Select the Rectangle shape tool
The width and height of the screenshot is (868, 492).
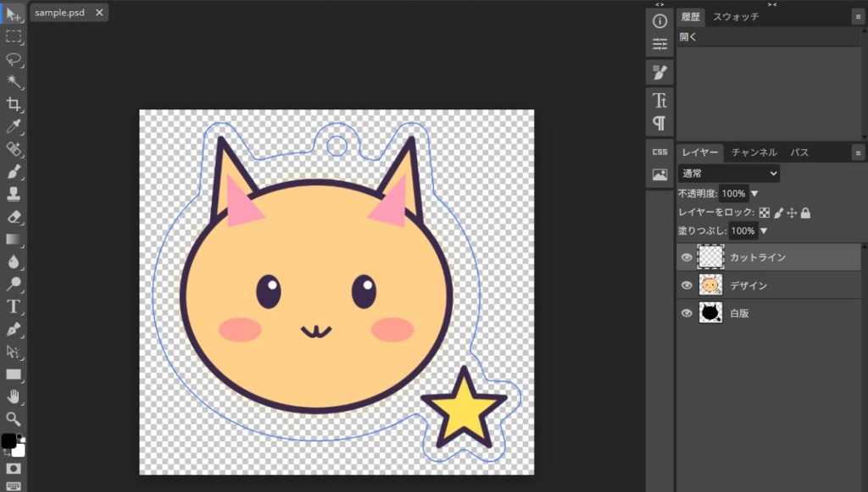click(14, 374)
